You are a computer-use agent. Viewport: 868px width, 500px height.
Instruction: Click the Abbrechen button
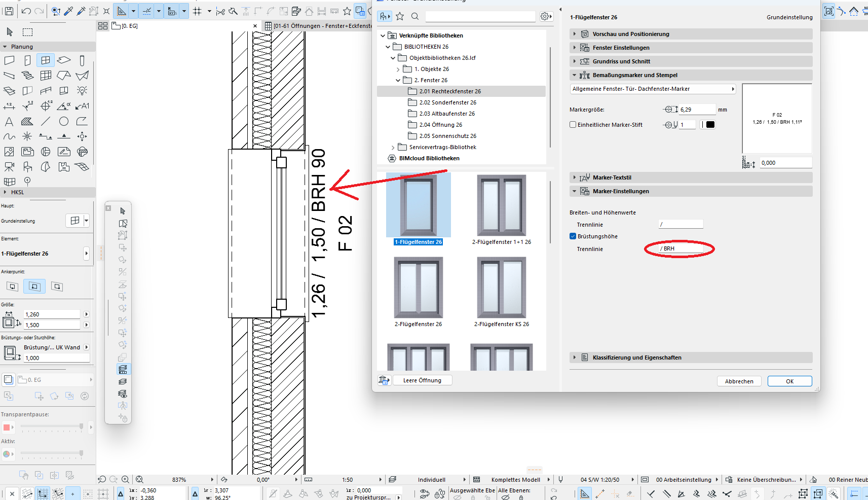coord(739,381)
